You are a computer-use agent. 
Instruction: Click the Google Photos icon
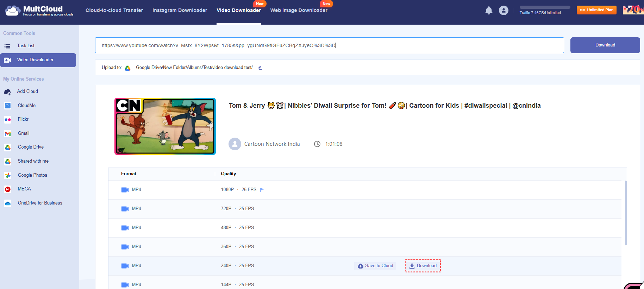point(8,175)
